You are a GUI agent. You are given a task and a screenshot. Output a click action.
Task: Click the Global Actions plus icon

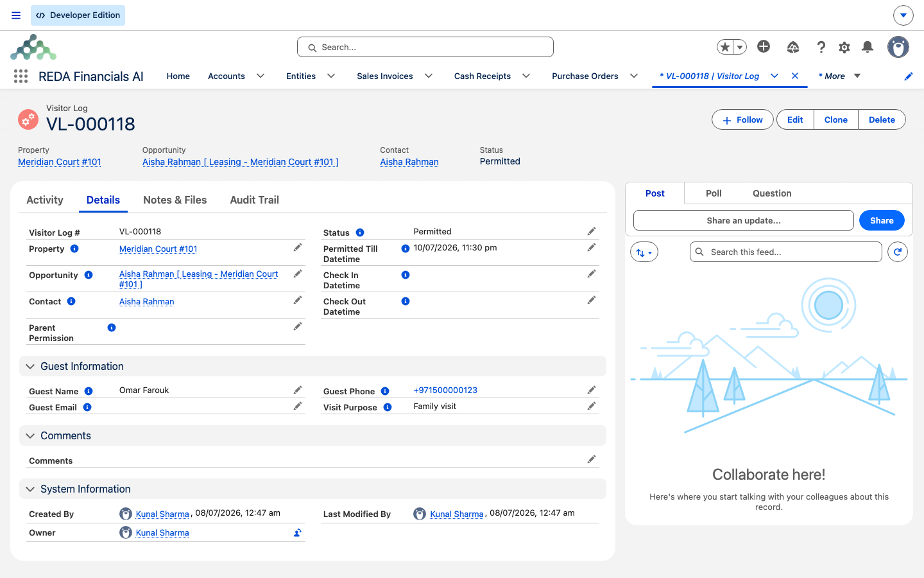point(764,46)
